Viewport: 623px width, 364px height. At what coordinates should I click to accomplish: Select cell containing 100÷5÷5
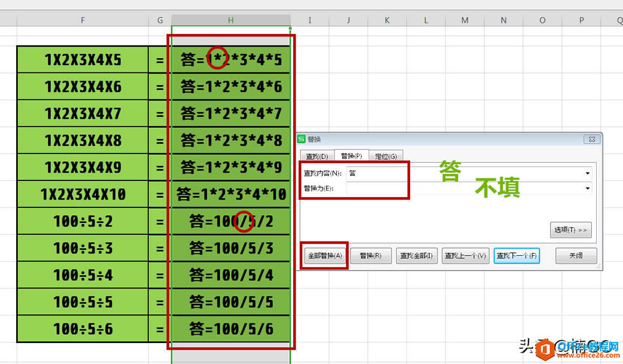(83, 302)
